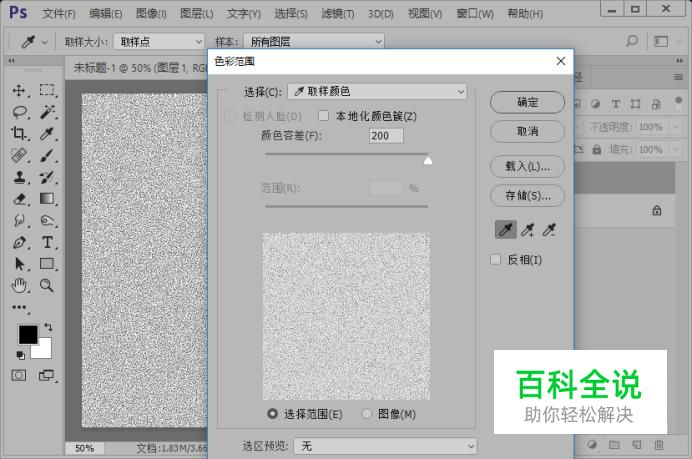Select the Eraser tool

pos(19,199)
